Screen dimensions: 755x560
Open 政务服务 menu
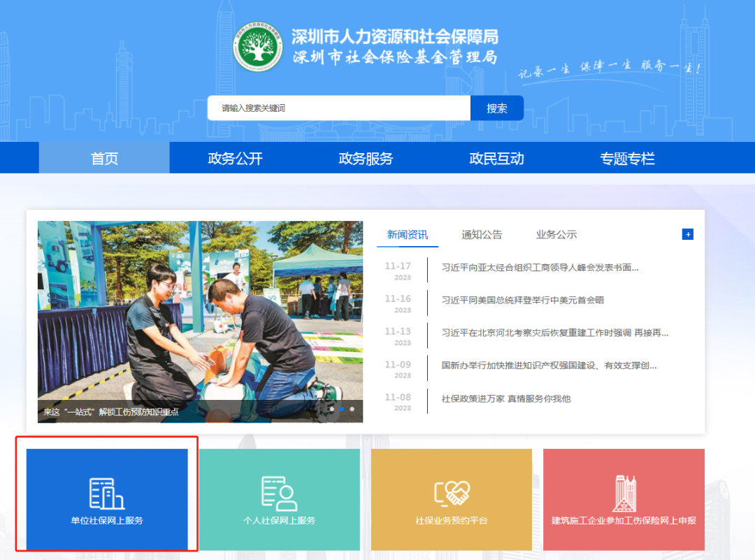click(x=366, y=158)
